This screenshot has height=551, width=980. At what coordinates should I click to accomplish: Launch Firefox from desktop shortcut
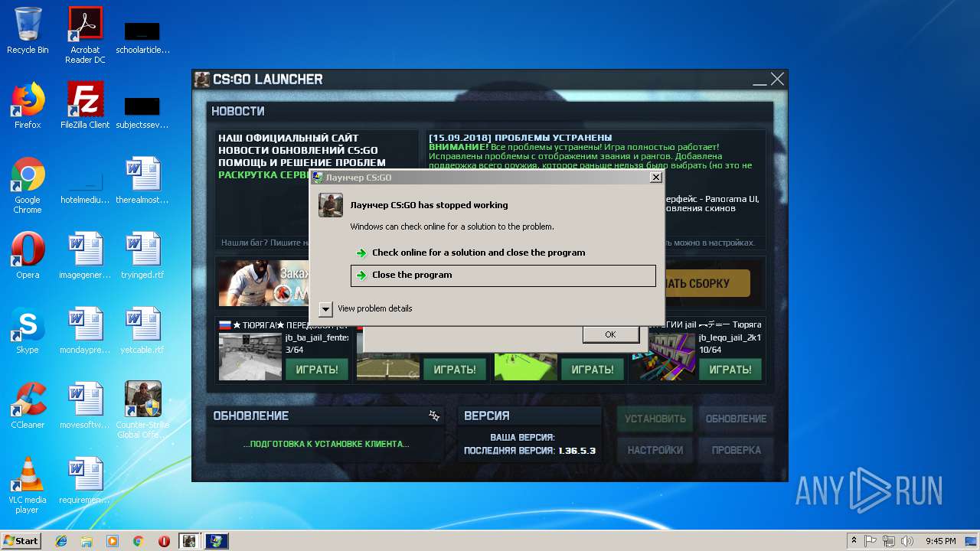click(x=28, y=106)
